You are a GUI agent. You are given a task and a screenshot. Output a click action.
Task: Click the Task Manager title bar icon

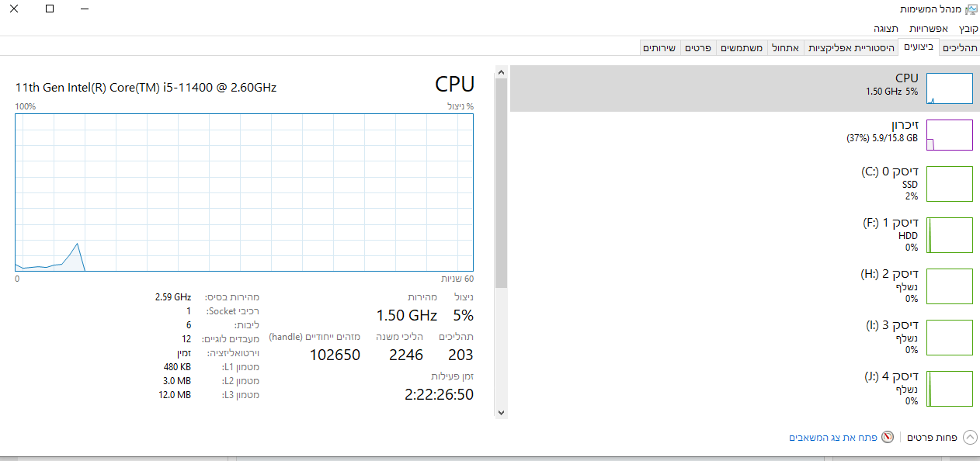coord(971,9)
